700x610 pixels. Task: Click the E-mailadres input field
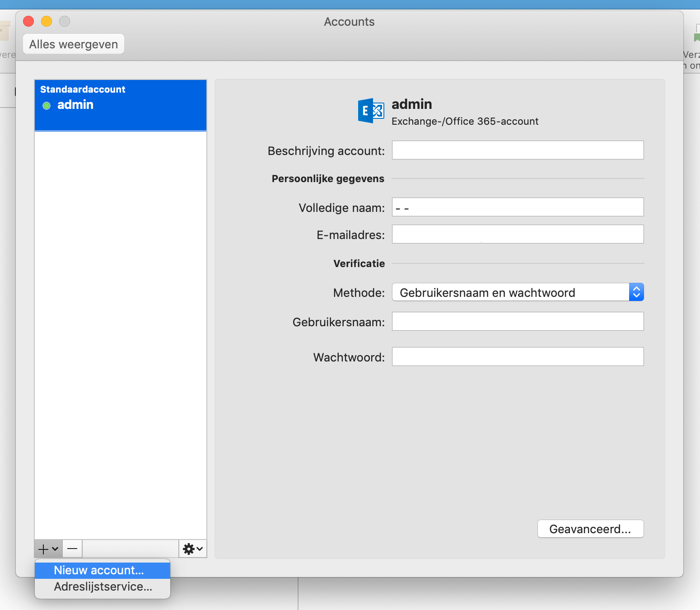(x=518, y=234)
